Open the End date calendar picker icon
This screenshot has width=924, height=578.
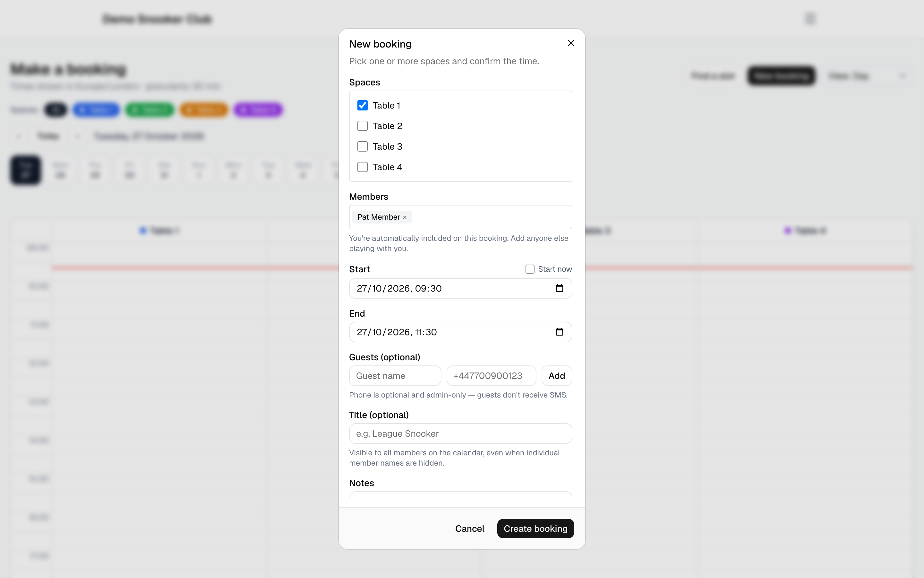559,332
